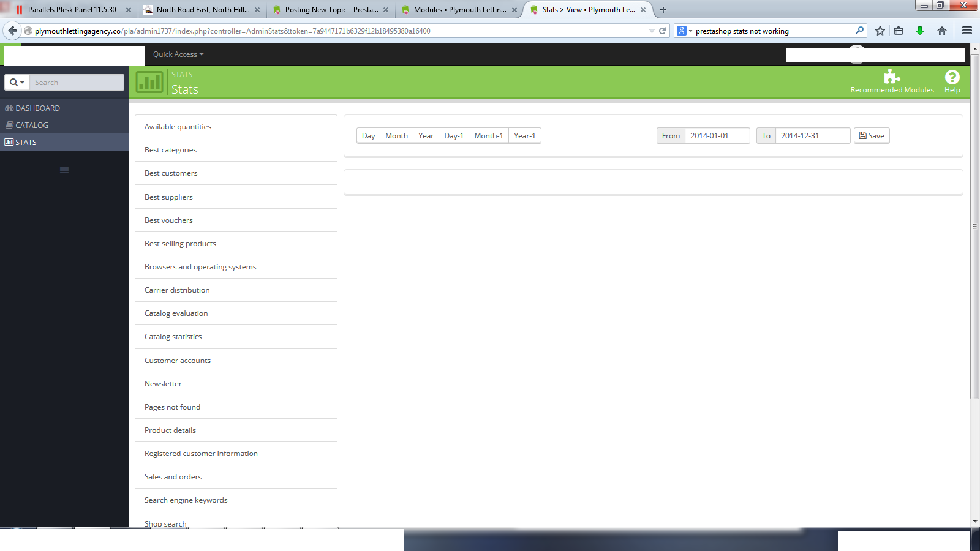Open Available quantities stats
Viewport: 980px width, 551px height.
(x=236, y=127)
